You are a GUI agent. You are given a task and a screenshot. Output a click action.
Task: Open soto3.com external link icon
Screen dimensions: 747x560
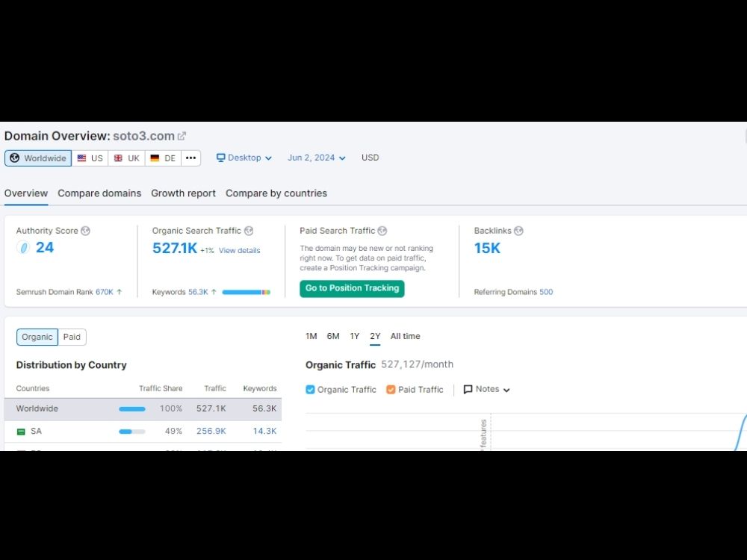pyautogui.click(x=182, y=136)
